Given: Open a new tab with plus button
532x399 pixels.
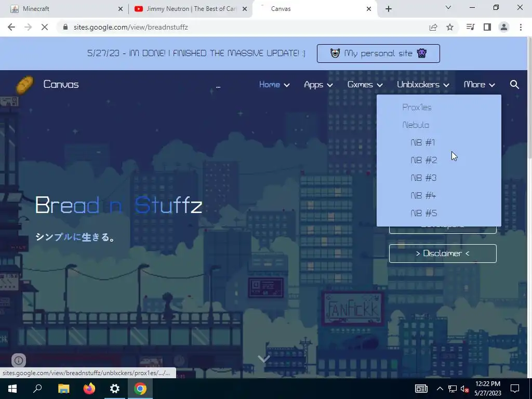Looking at the screenshot, I should tap(389, 9).
